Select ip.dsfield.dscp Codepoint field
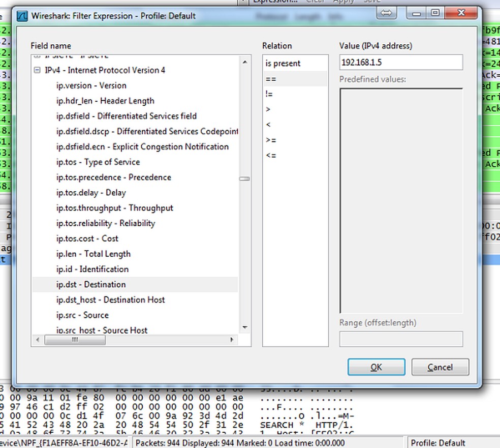Viewport: 500px width, 448px height. pyautogui.click(x=147, y=132)
